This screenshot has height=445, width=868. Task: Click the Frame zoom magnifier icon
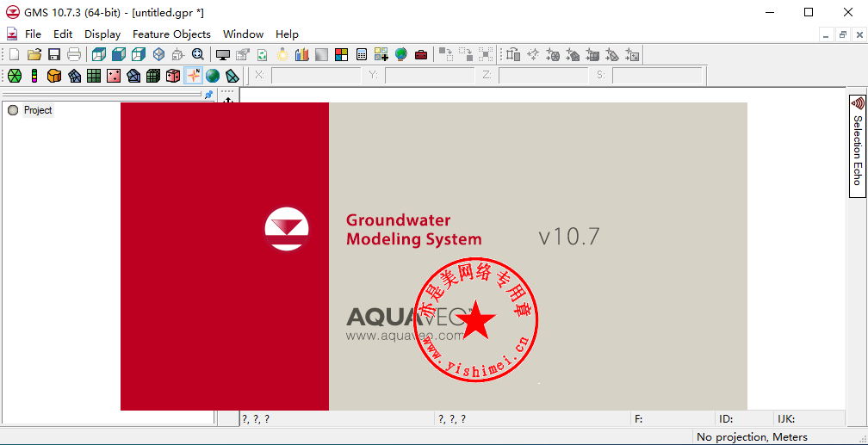(x=198, y=54)
